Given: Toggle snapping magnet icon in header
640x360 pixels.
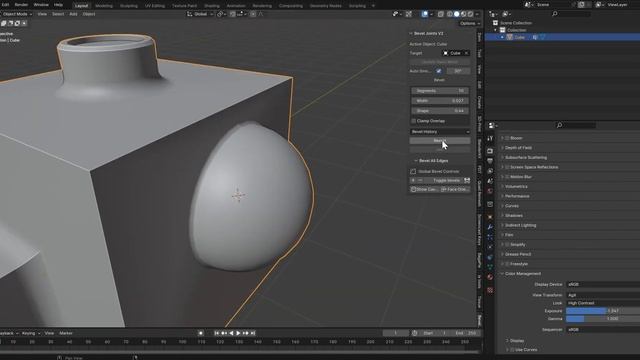Looking at the screenshot, I should pos(232,14).
